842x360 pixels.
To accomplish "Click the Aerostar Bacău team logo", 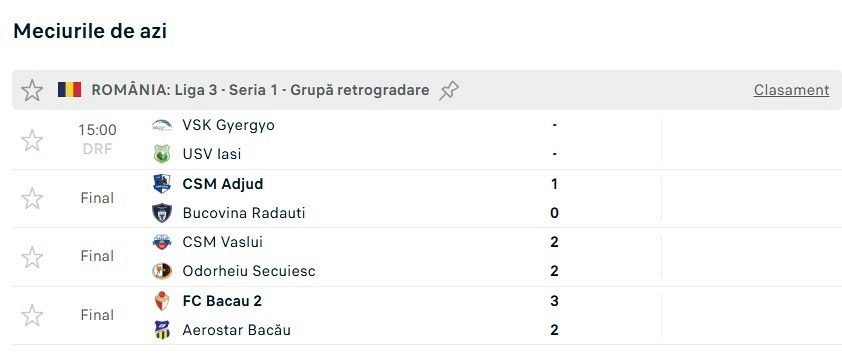I will pyautogui.click(x=162, y=330).
